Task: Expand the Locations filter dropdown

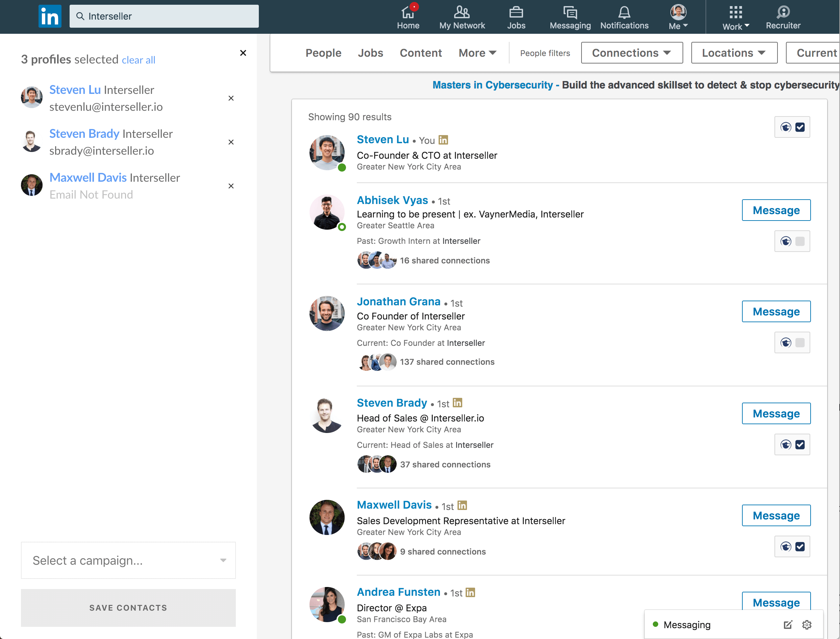Action: (733, 52)
